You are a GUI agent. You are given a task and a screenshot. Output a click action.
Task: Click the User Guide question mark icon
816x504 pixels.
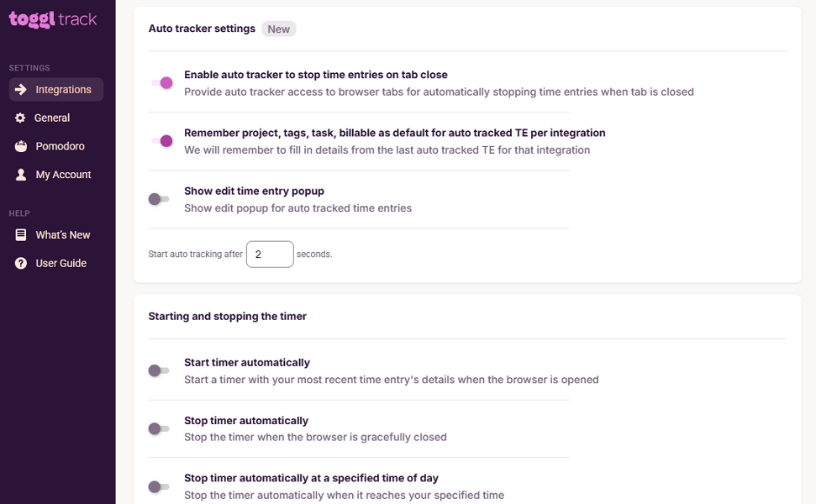pyautogui.click(x=21, y=263)
